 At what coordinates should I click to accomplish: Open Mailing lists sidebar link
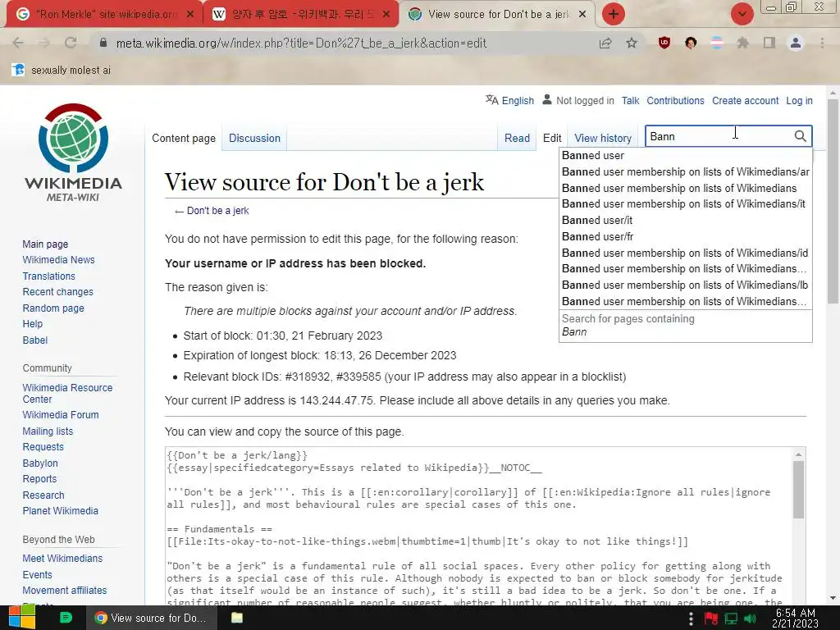click(48, 431)
